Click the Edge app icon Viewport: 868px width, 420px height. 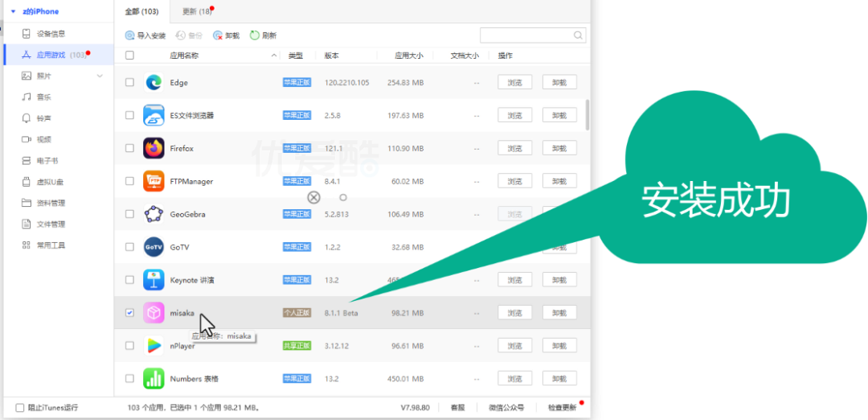pyautogui.click(x=154, y=83)
